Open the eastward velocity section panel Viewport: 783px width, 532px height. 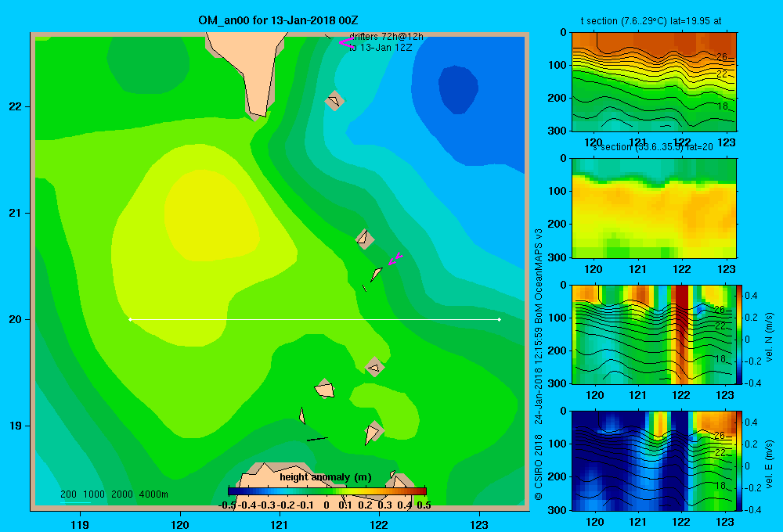tap(653, 461)
